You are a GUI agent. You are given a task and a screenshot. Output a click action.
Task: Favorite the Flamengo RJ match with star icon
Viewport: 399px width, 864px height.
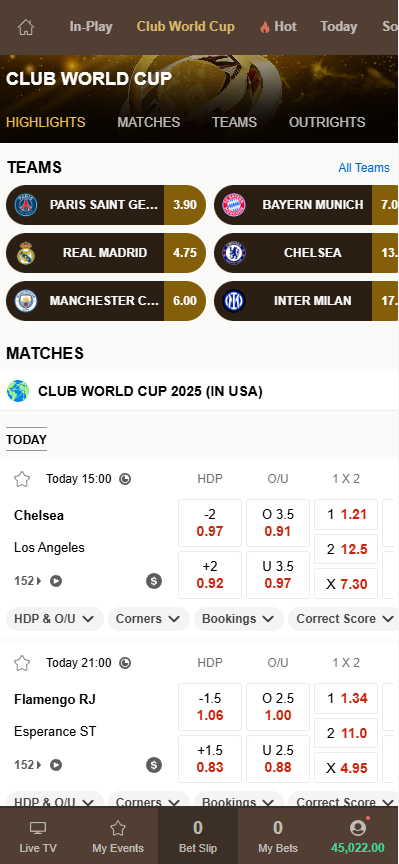22,663
